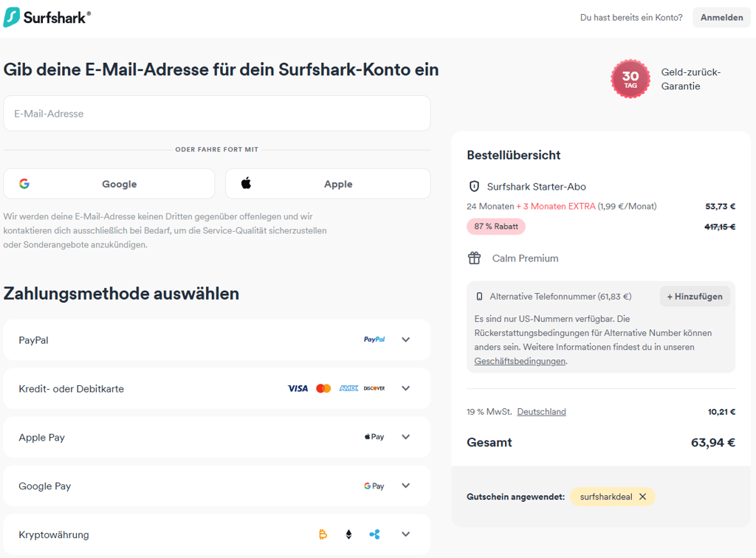The image size is (756, 558).
Task: Click the Ripple icon
Action: click(x=374, y=534)
